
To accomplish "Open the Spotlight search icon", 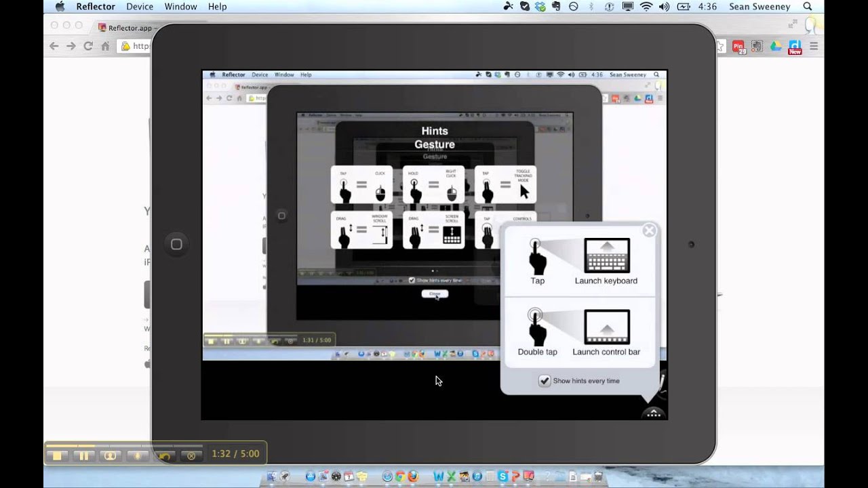I will click(808, 7).
